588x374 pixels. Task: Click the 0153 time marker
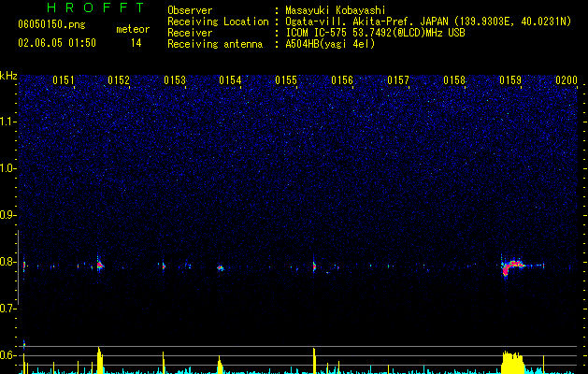175,80
